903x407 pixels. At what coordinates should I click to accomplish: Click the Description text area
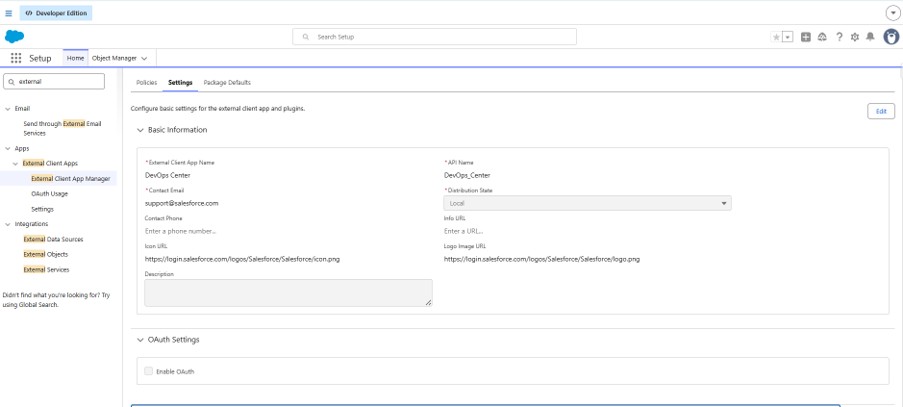(x=289, y=293)
